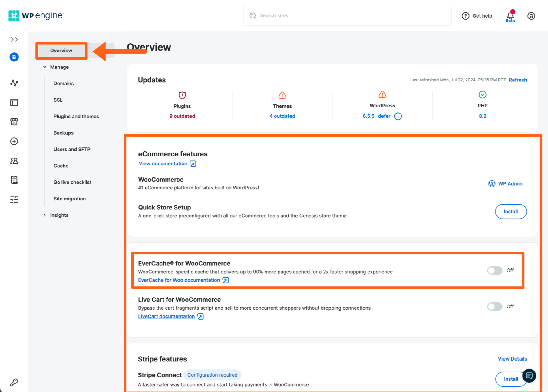Screen dimensions: 548x392
Task: Collapse the Manage section
Action: click(x=45, y=67)
